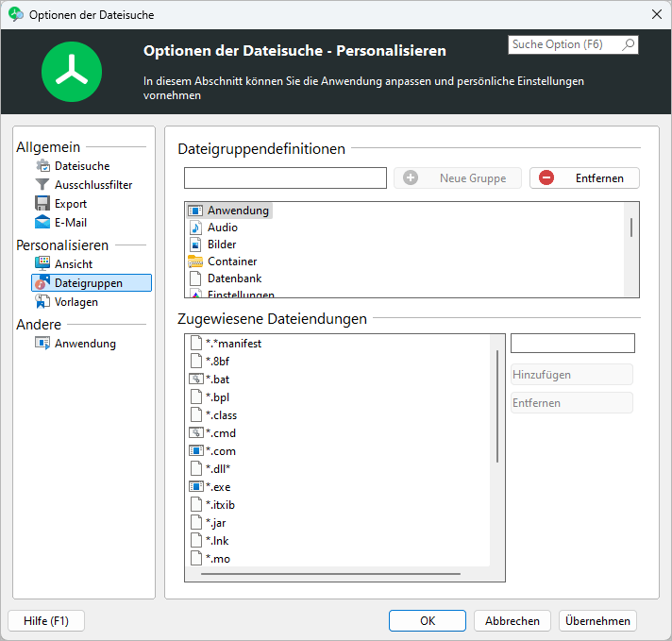The height and width of the screenshot is (641, 672).
Task: Click the E-Mail envelope icon
Action: [x=42, y=223]
